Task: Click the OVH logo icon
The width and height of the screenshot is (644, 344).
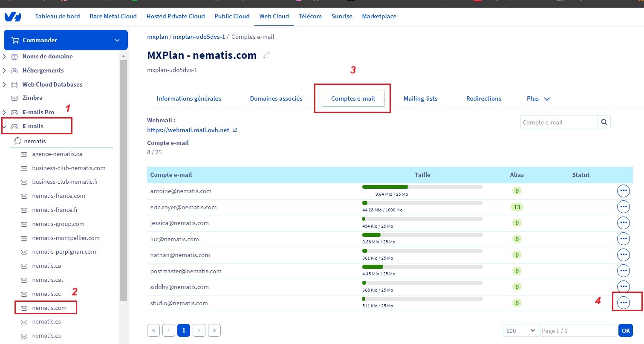Action: (x=12, y=17)
